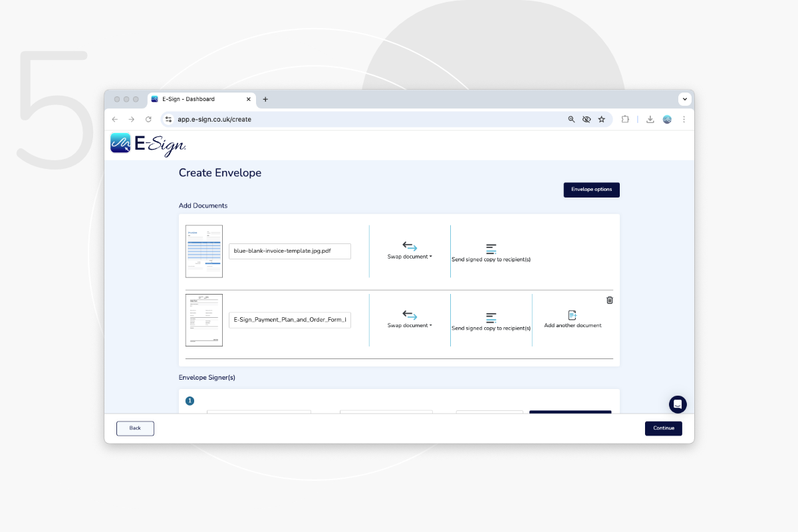Image resolution: width=798 pixels, height=532 pixels.
Task: Open the Payment Plan document thumbnail
Action: 204,321
